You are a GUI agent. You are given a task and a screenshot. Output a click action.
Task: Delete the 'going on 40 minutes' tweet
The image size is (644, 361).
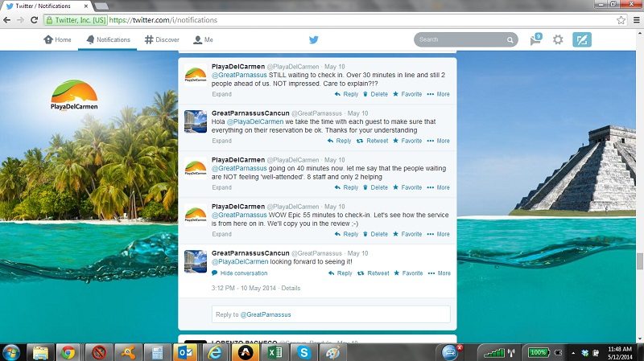coord(375,187)
